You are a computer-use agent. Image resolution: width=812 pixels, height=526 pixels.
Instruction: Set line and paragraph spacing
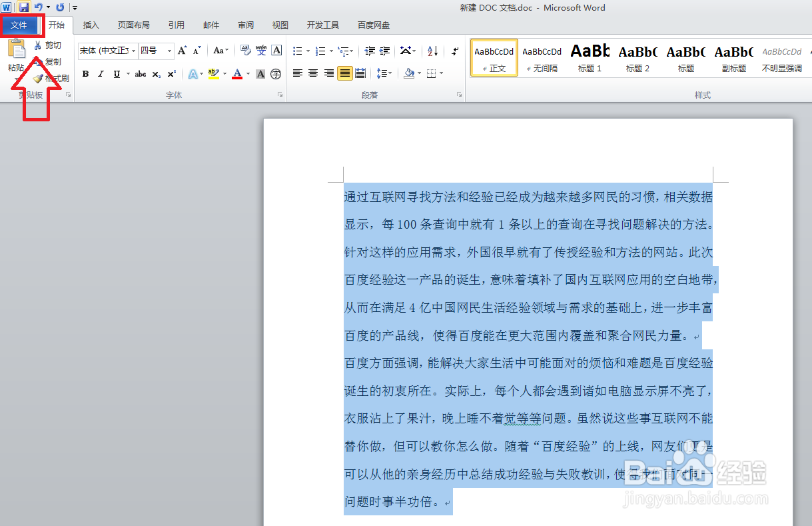click(383, 73)
